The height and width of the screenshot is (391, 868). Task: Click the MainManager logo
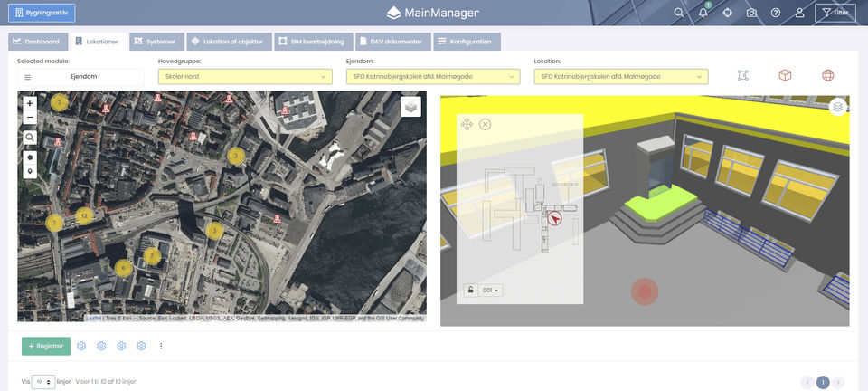coord(433,13)
